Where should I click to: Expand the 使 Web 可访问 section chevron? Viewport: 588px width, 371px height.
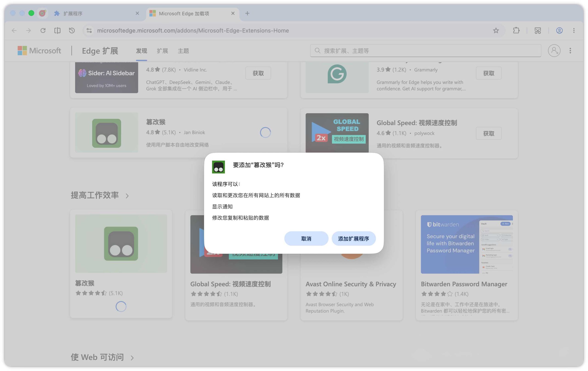tap(132, 358)
